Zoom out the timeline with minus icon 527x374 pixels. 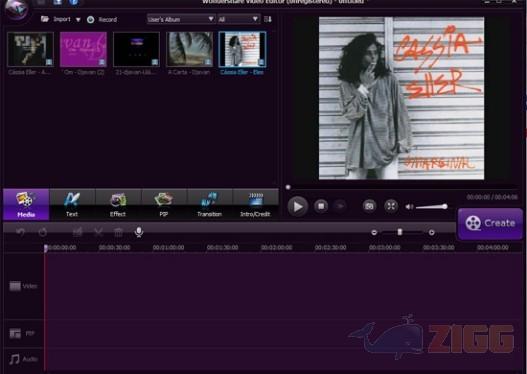click(374, 232)
